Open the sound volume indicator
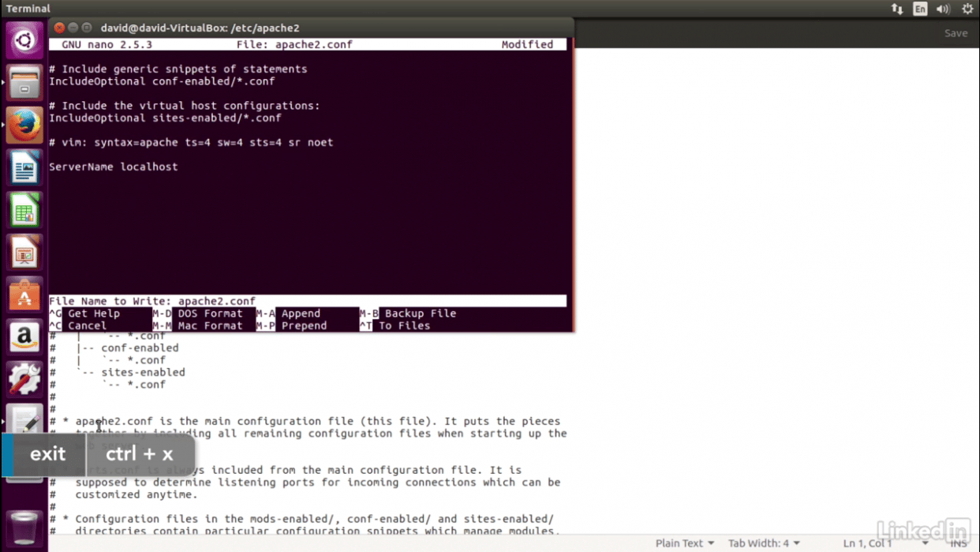Screen dimensions: 980x552 pyautogui.click(x=943, y=9)
